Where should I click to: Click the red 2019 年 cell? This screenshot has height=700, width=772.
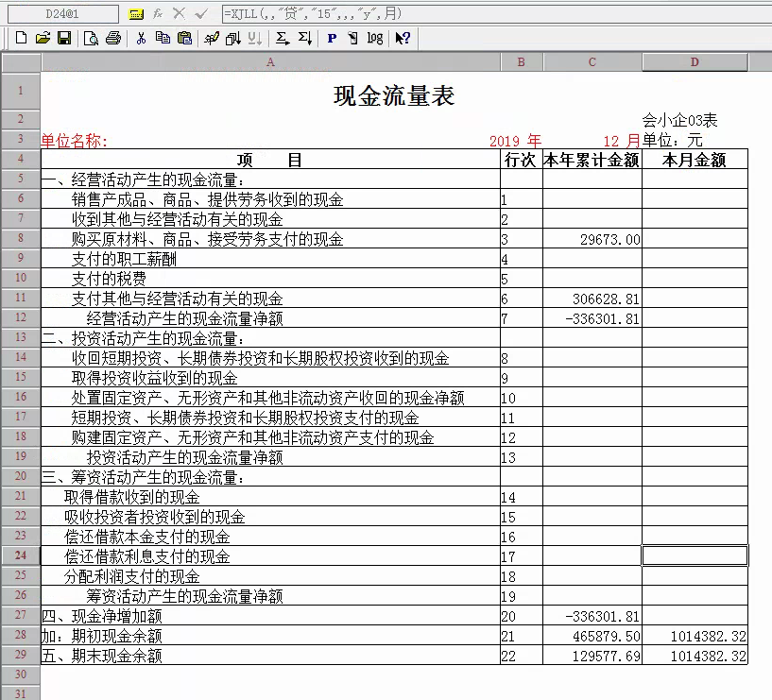click(x=515, y=141)
